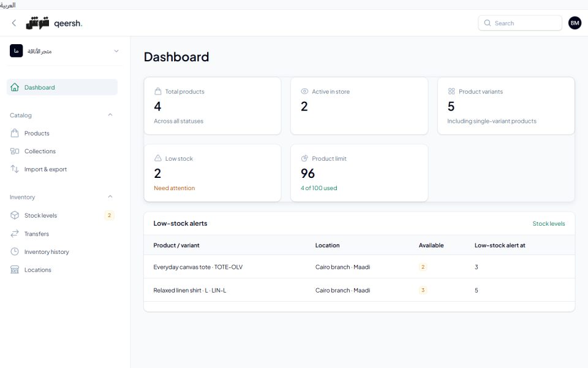588x368 pixels.
Task: Click the Low-stock alerts heading
Action: pos(180,223)
